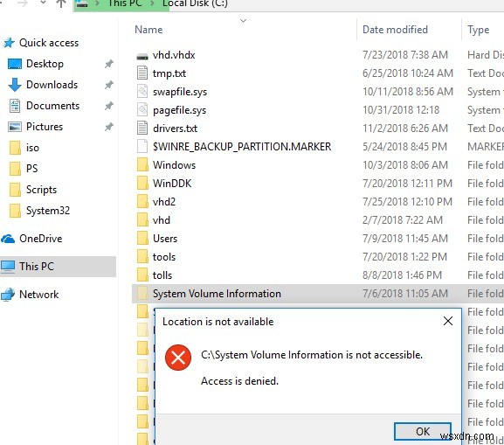The height and width of the screenshot is (445, 504).
Task: Click date 8/8/2018 1:46 PM cell
Action: (x=402, y=275)
